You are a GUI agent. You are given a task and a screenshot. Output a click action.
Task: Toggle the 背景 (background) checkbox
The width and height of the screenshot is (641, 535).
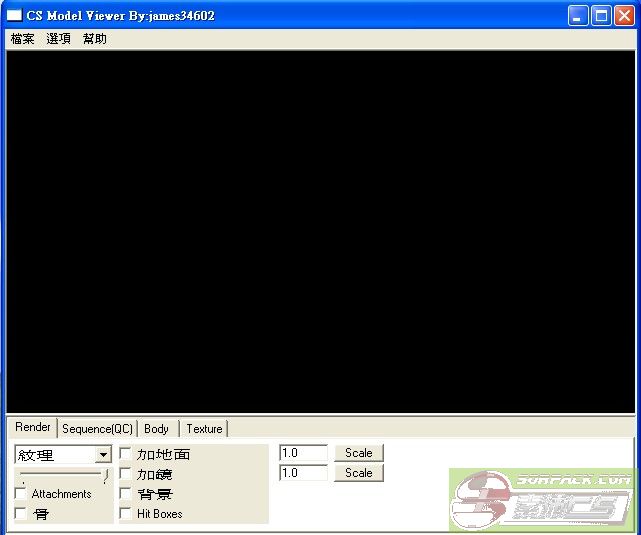click(125, 494)
